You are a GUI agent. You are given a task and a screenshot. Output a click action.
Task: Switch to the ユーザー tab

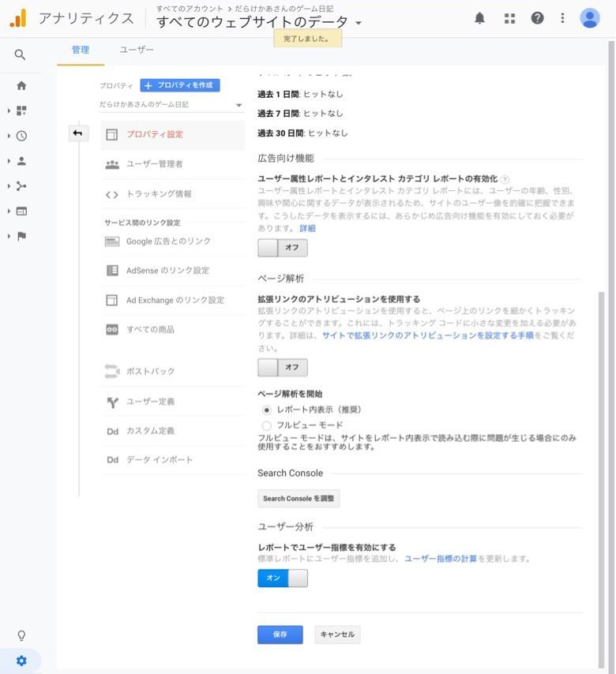137,51
